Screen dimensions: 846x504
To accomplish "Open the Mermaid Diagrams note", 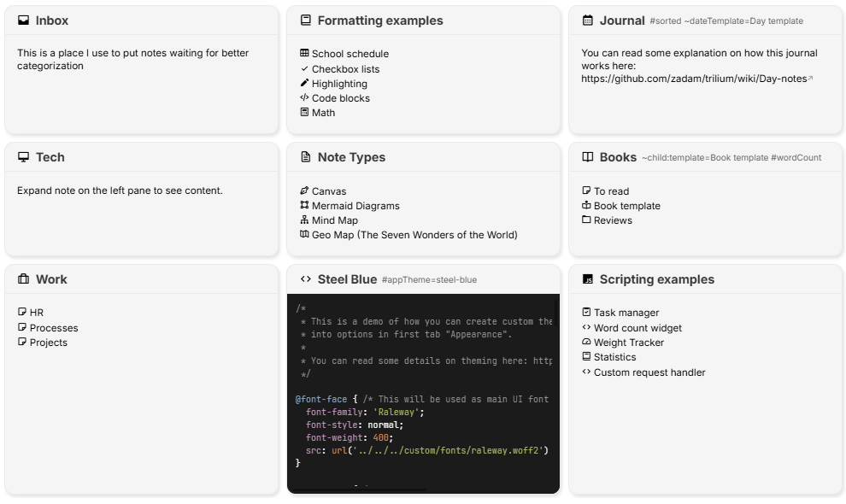I will click(355, 206).
